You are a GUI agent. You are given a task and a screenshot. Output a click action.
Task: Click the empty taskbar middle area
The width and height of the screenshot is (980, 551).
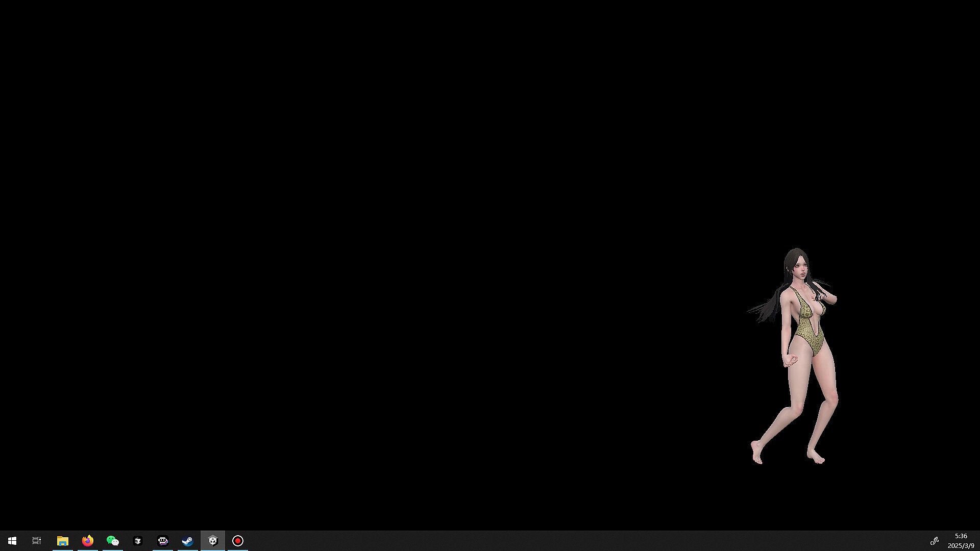click(x=561, y=541)
